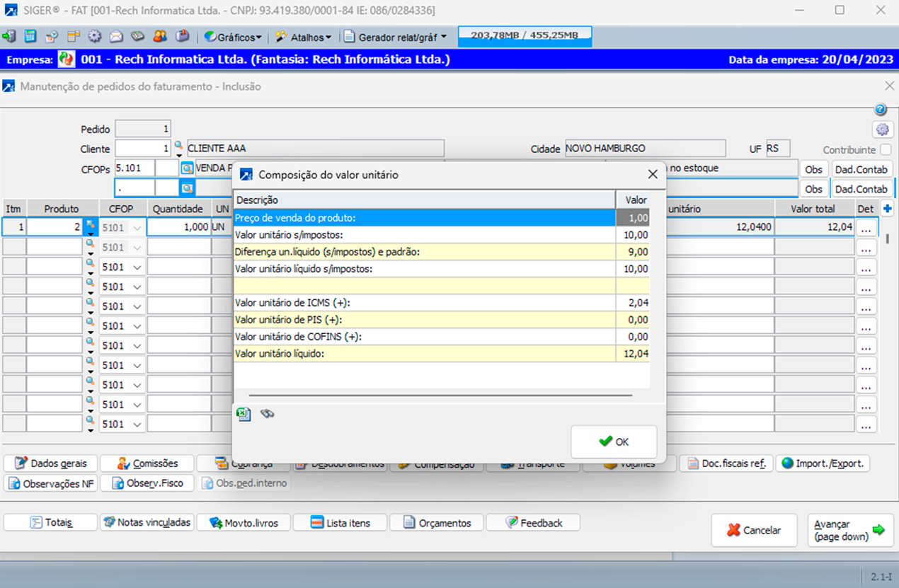Click the binoculars search icon in dialog

pos(267,414)
